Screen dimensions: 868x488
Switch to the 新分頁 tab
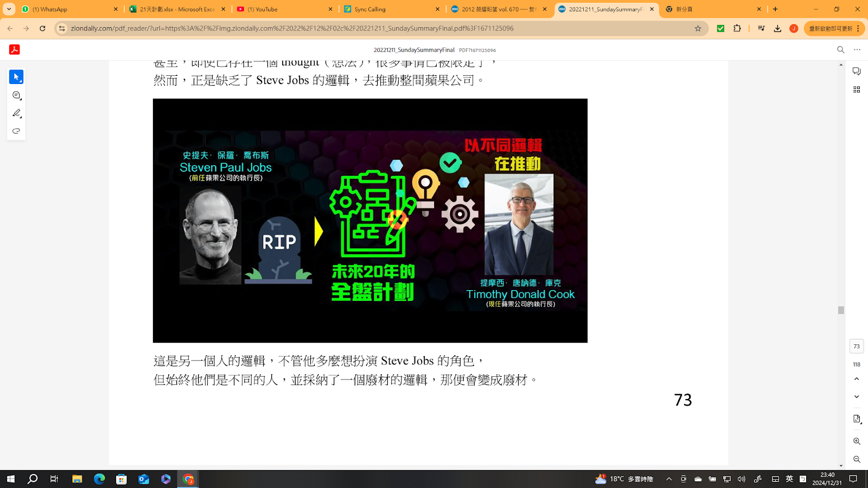pos(714,9)
